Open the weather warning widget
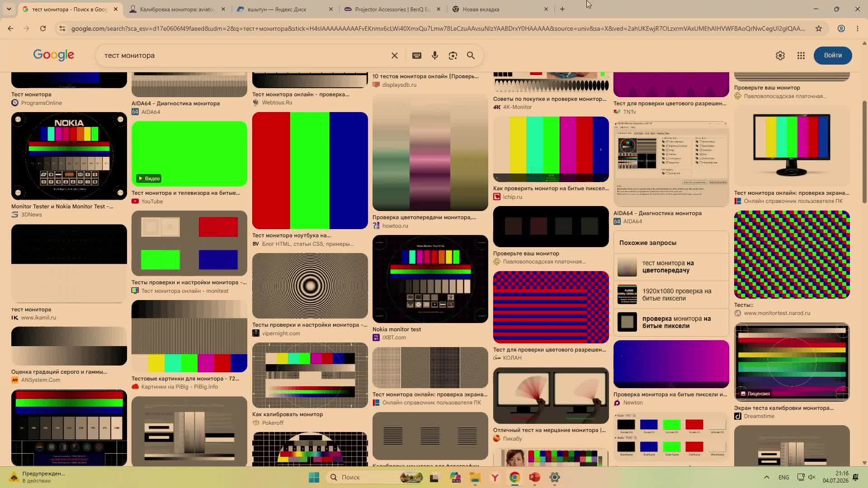The image size is (868, 488). 37,477
